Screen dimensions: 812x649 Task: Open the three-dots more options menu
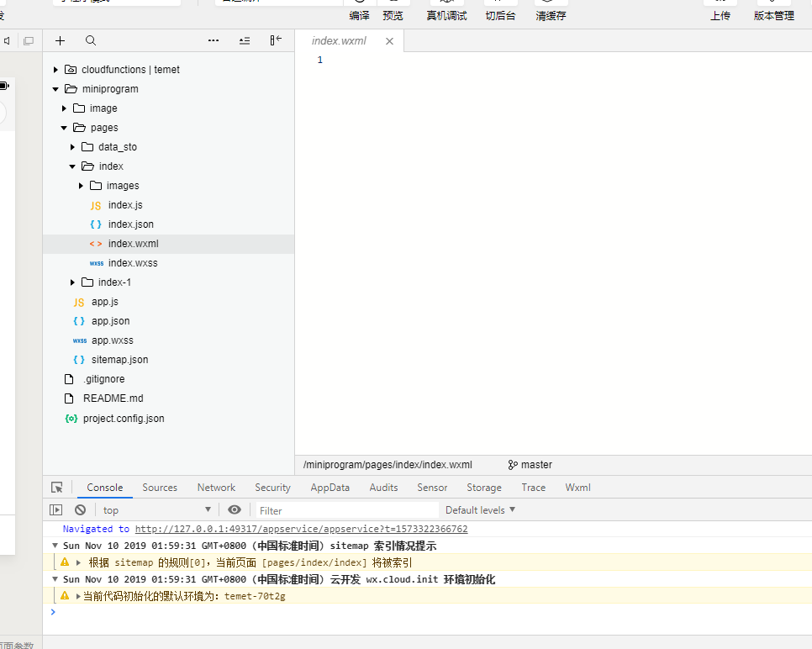[x=214, y=40]
